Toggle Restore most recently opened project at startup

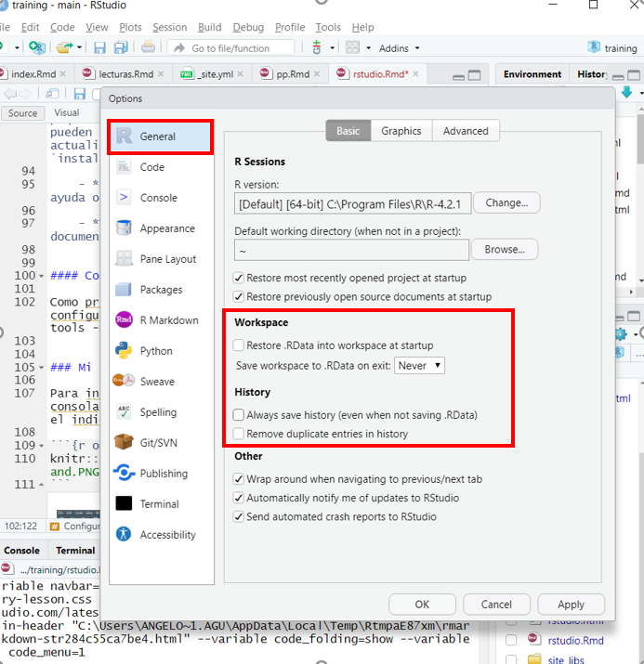point(239,279)
